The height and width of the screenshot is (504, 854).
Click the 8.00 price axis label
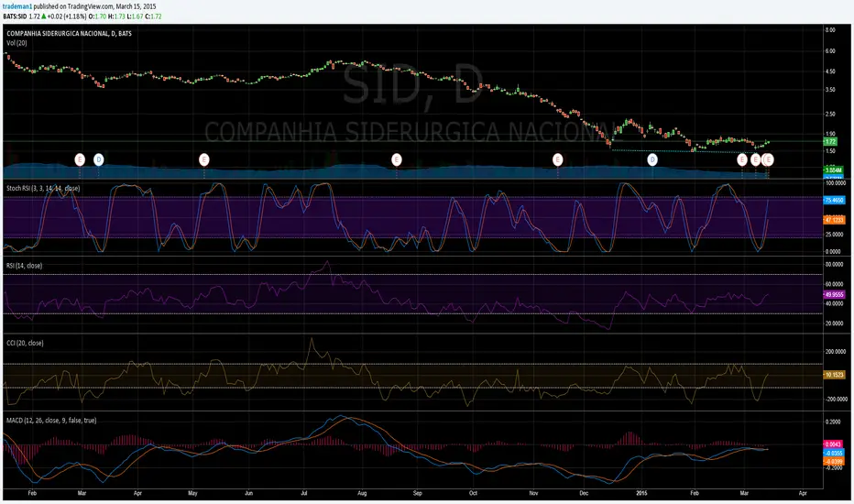pos(830,30)
